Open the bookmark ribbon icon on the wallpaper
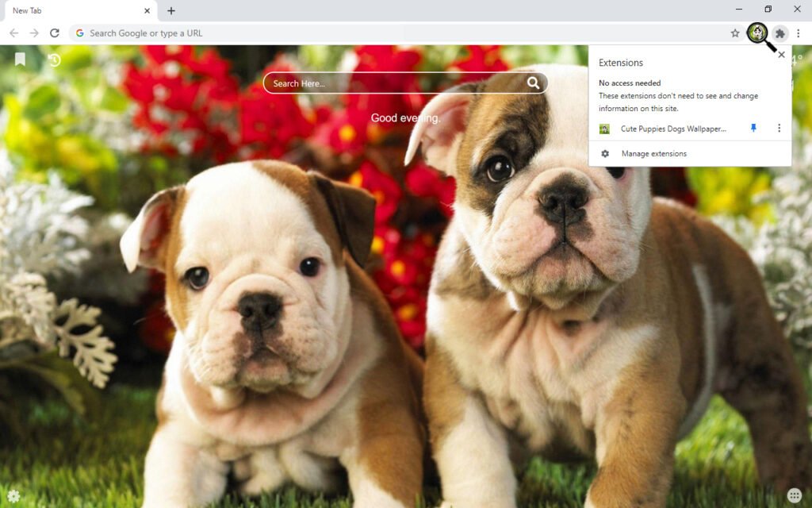 click(x=19, y=59)
